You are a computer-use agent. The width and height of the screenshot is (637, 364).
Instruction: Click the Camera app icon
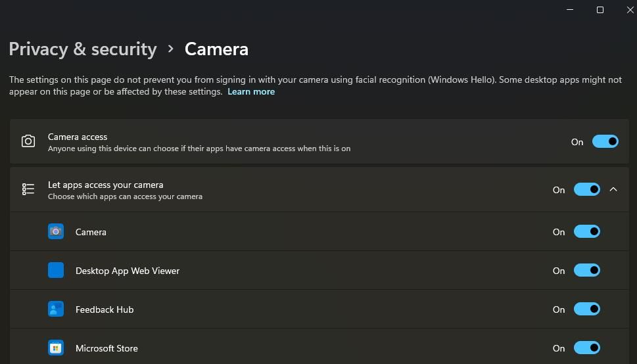click(56, 231)
